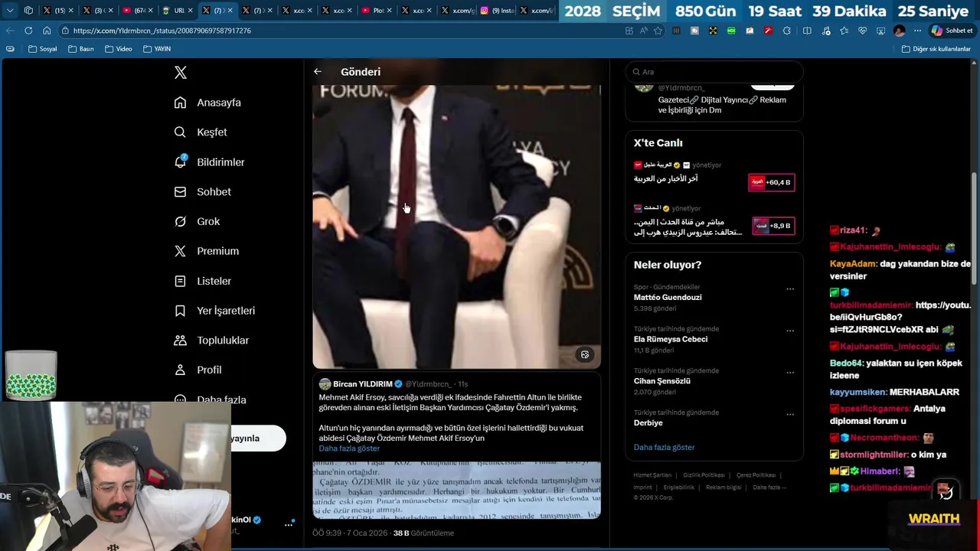This screenshot has height=551, width=980.
Task: Open browser settings and more menu
Action: 917,31
